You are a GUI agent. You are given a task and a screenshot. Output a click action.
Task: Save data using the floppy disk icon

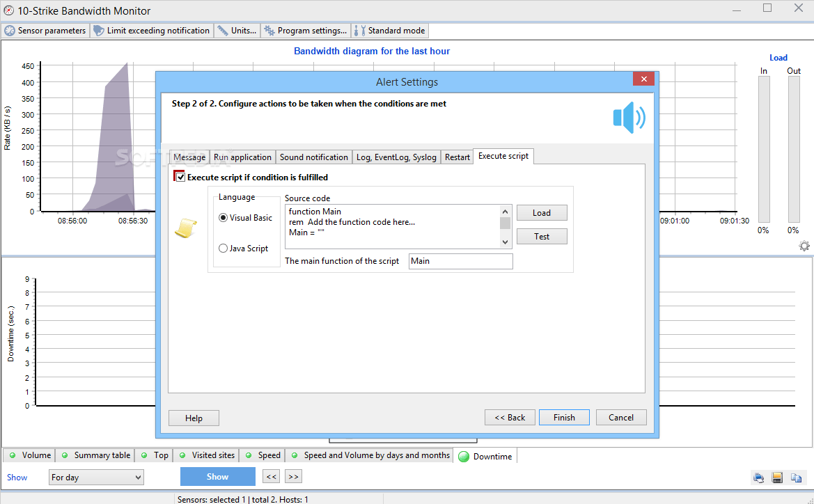[777, 478]
